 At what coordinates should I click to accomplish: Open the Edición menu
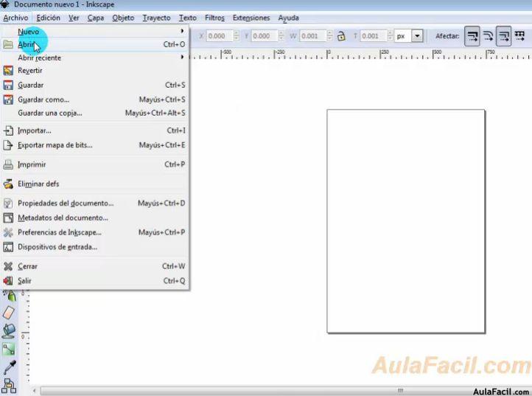[x=48, y=18]
